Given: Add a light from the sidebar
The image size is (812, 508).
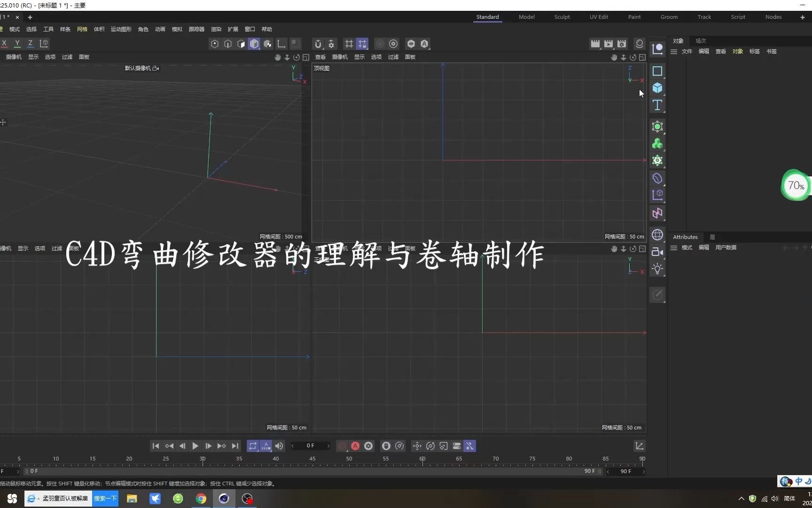Looking at the screenshot, I should tap(657, 269).
